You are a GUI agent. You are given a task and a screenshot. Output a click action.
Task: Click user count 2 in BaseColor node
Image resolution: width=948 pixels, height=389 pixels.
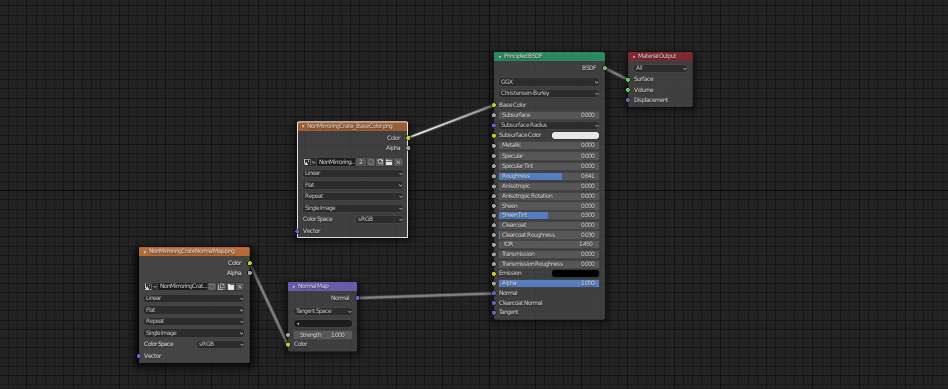pyautogui.click(x=361, y=162)
